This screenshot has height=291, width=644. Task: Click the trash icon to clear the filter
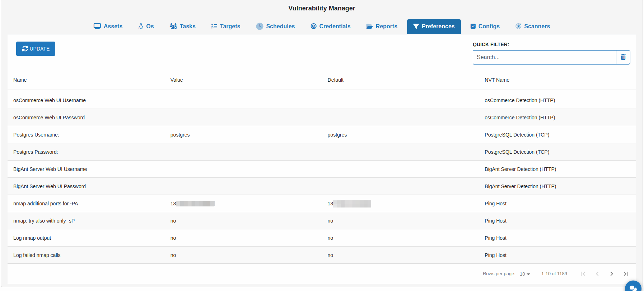(x=623, y=57)
